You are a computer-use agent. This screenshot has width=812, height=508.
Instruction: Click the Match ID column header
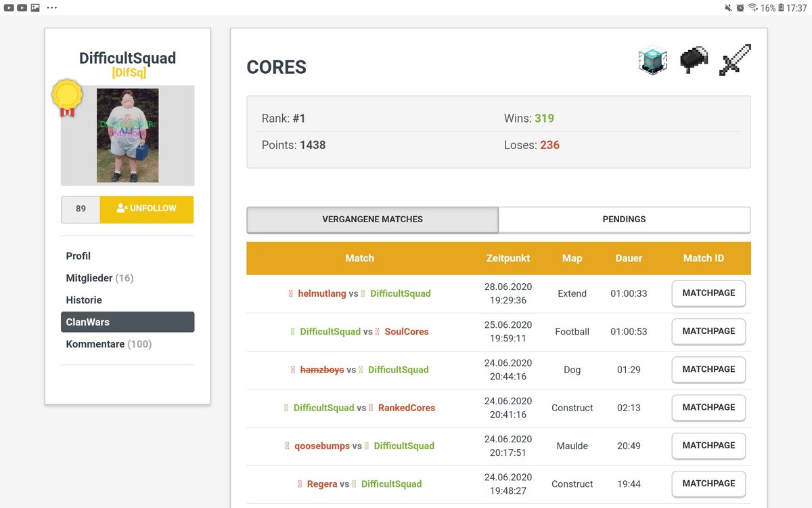coord(704,258)
